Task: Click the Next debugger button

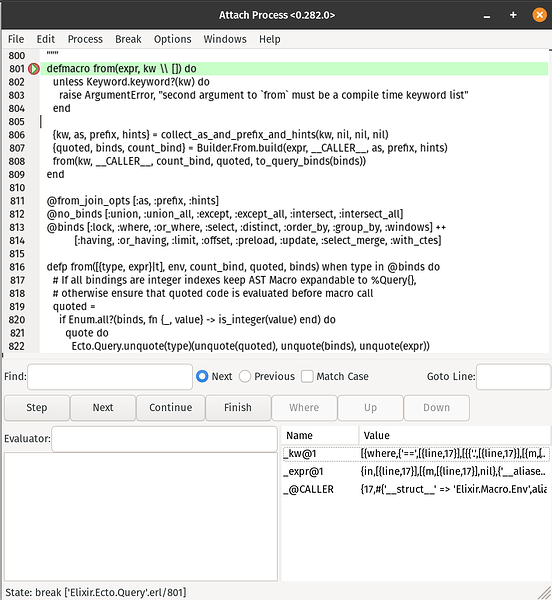Action: [103, 408]
